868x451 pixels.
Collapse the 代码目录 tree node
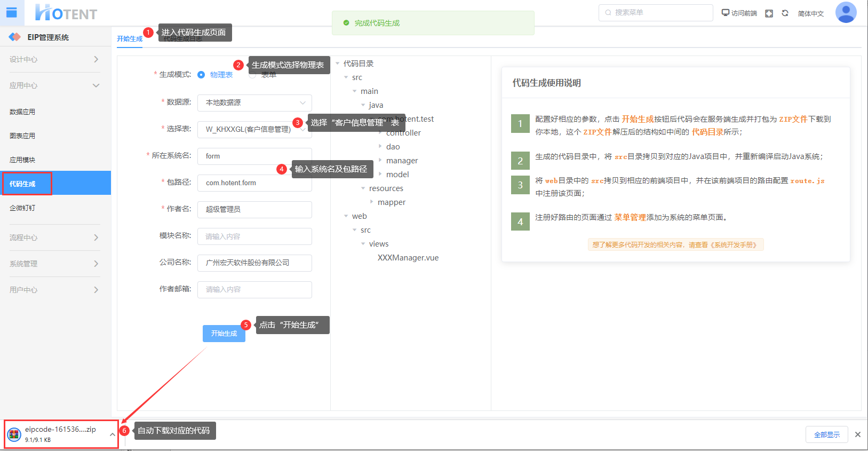click(338, 64)
